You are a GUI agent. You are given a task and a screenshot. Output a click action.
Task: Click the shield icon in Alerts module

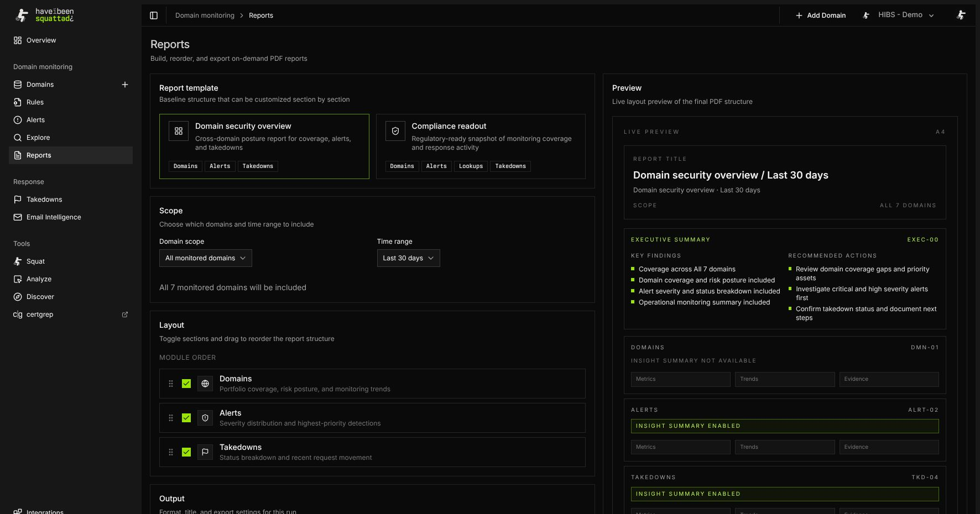(x=205, y=418)
